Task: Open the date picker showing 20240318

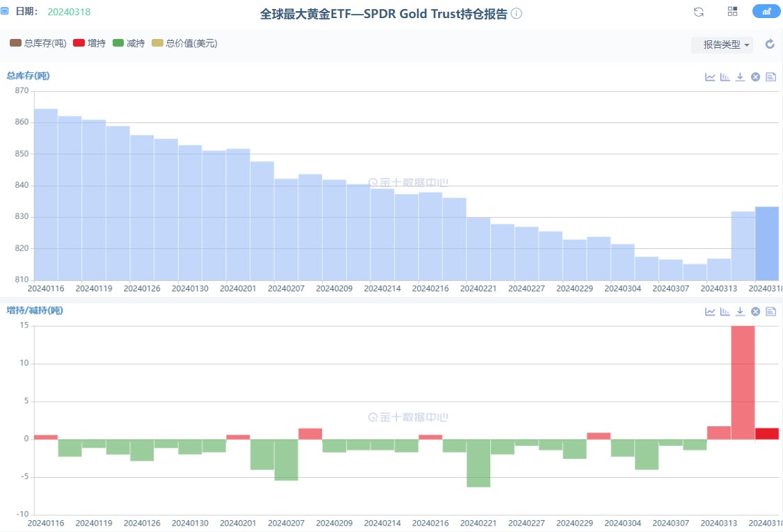Action: (68, 13)
